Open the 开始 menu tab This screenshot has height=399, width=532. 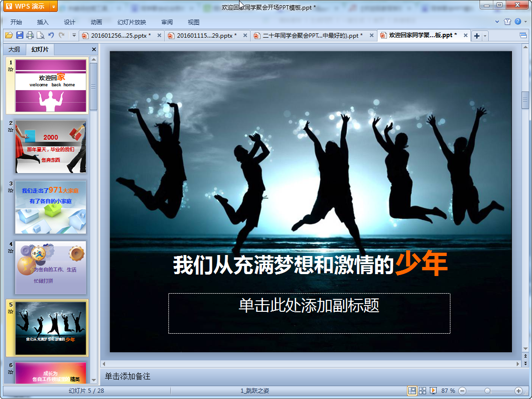click(x=16, y=22)
